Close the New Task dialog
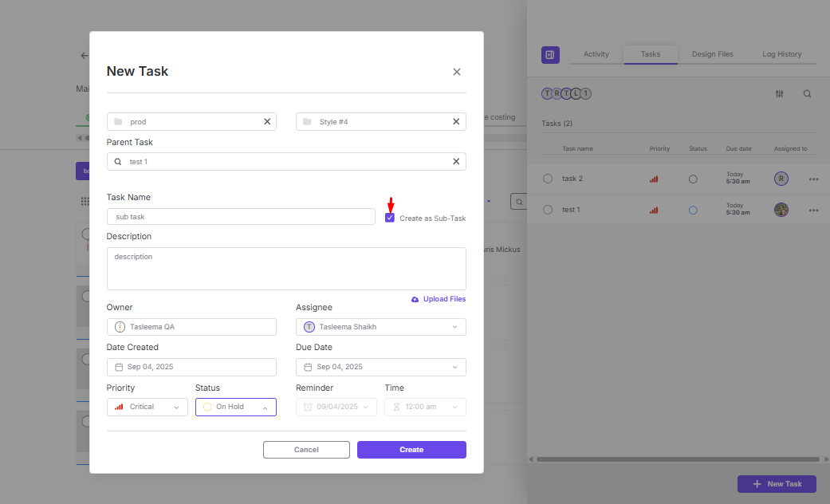The height and width of the screenshot is (504, 830). (457, 72)
